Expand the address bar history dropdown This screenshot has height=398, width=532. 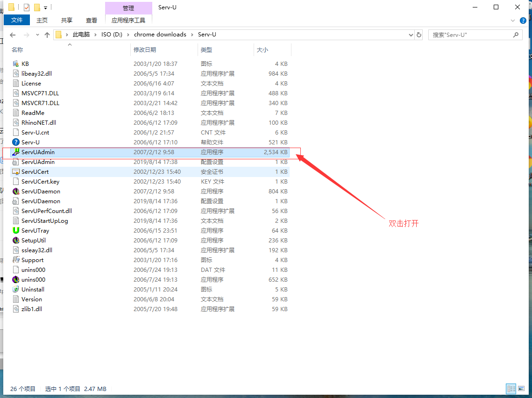411,35
